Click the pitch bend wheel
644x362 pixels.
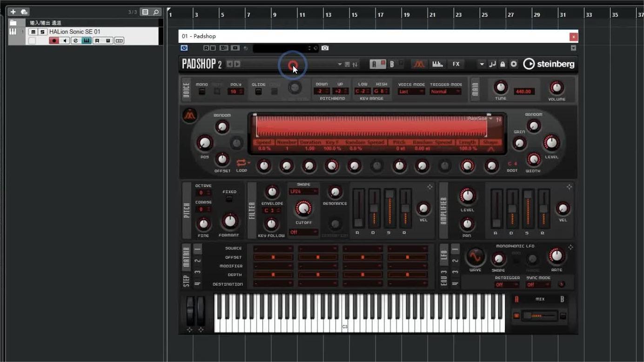pos(190,311)
